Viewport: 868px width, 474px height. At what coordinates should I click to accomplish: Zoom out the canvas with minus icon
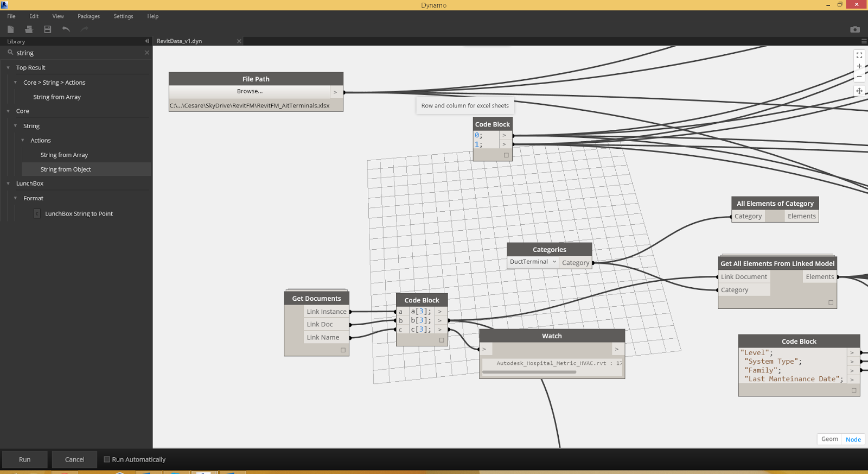click(x=859, y=77)
